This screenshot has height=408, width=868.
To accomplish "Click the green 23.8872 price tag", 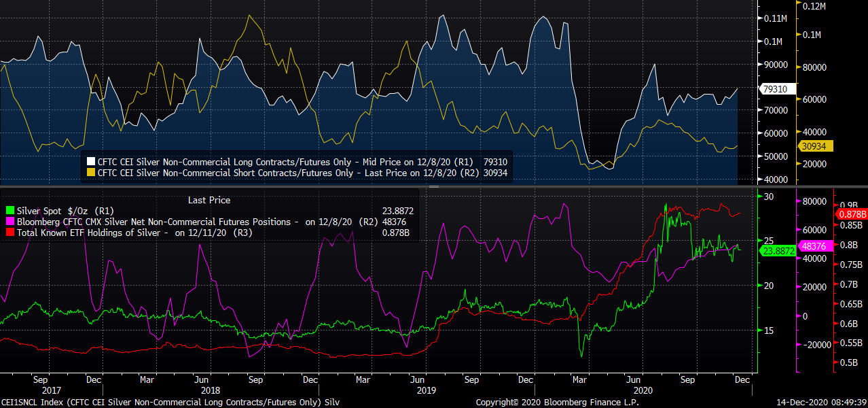I will pyautogui.click(x=777, y=251).
